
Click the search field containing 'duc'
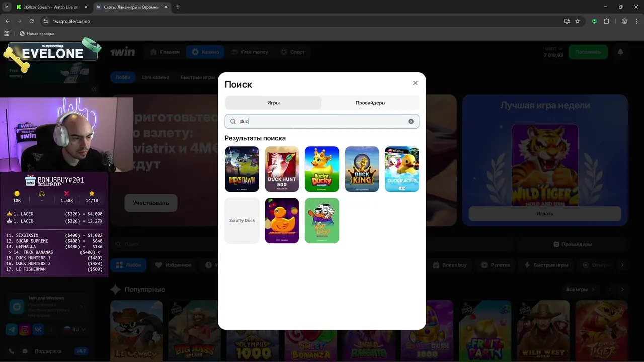click(321, 121)
